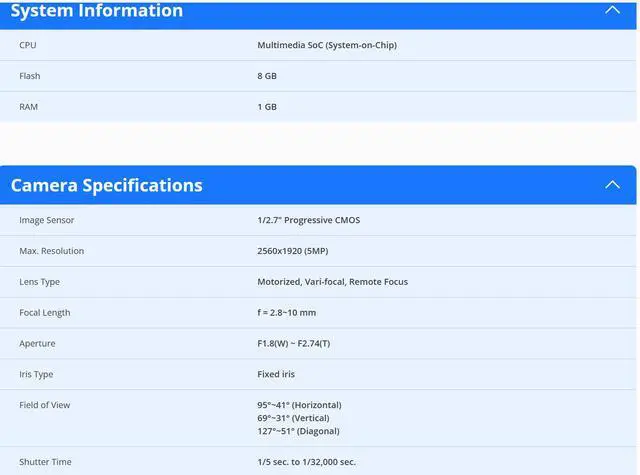Select the Flash row label
This screenshot has width=640, height=475.
coord(30,76)
